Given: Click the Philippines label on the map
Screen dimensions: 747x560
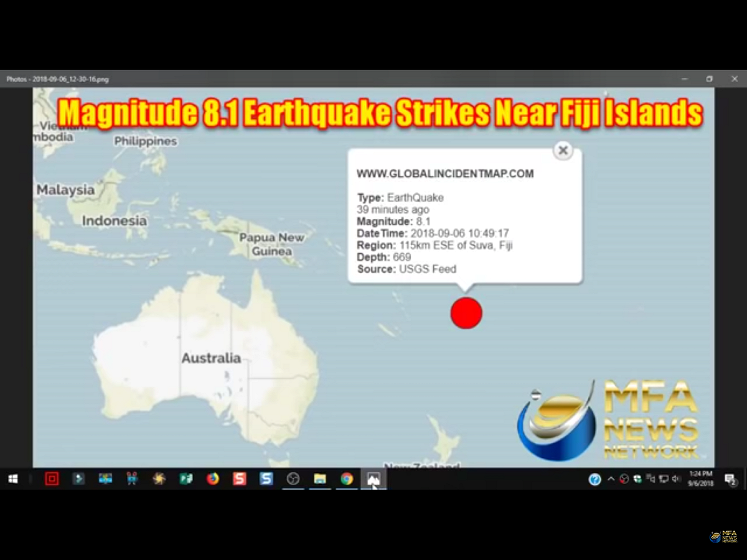Looking at the screenshot, I should coord(146,141).
